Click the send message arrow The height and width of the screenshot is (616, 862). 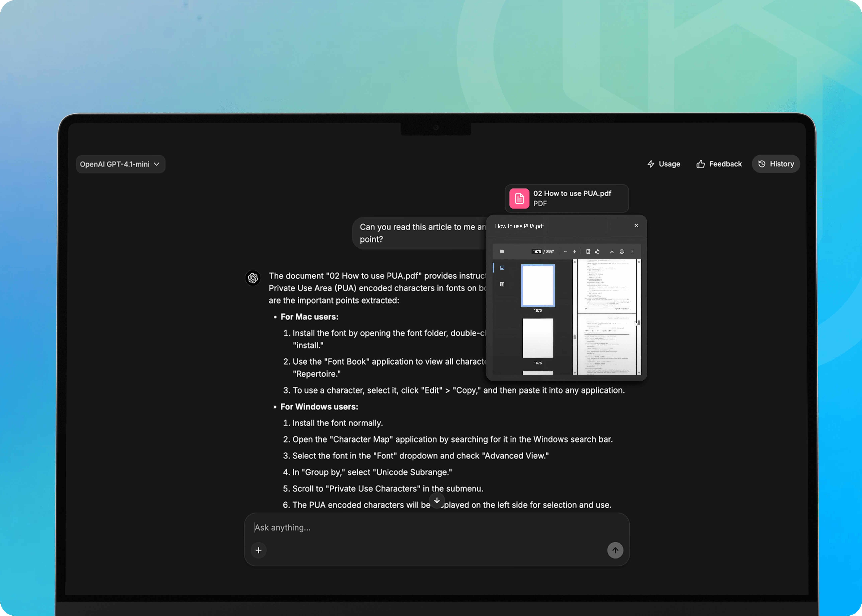615,550
